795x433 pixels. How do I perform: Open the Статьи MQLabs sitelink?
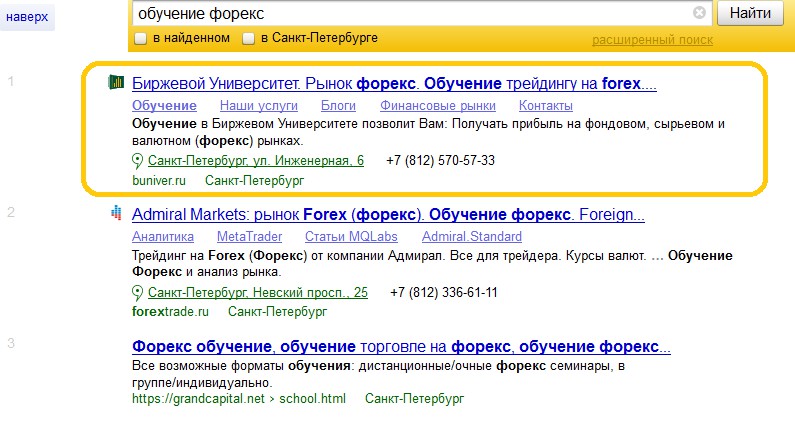351,237
